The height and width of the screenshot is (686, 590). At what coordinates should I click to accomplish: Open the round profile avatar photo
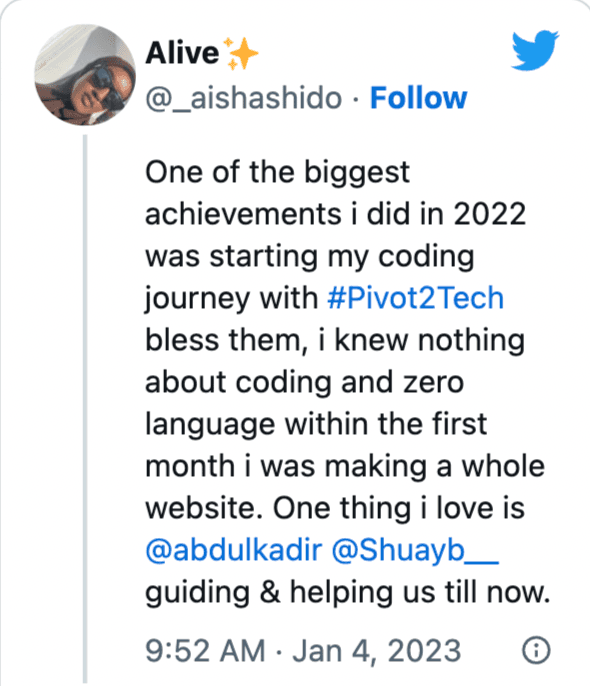pos(85,75)
